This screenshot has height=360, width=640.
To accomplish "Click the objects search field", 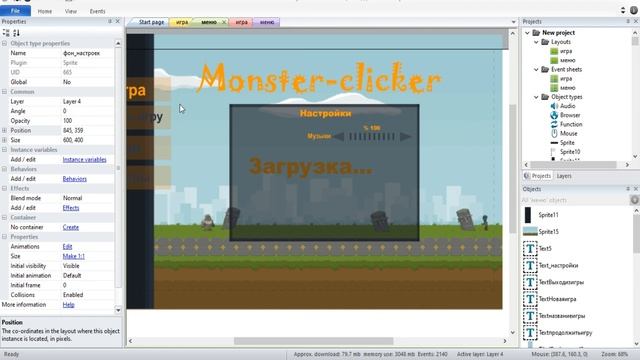I will point(576,200).
